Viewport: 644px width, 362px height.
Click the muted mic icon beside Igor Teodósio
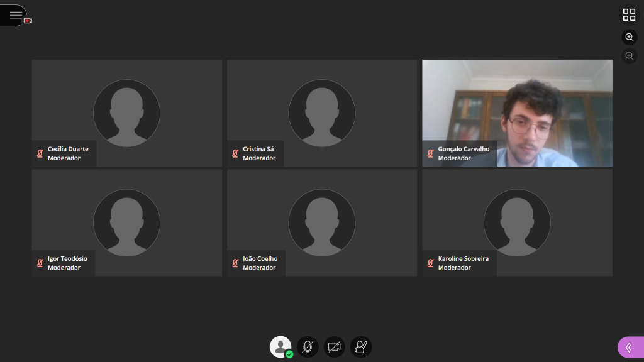pyautogui.click(x=40, y=263)
